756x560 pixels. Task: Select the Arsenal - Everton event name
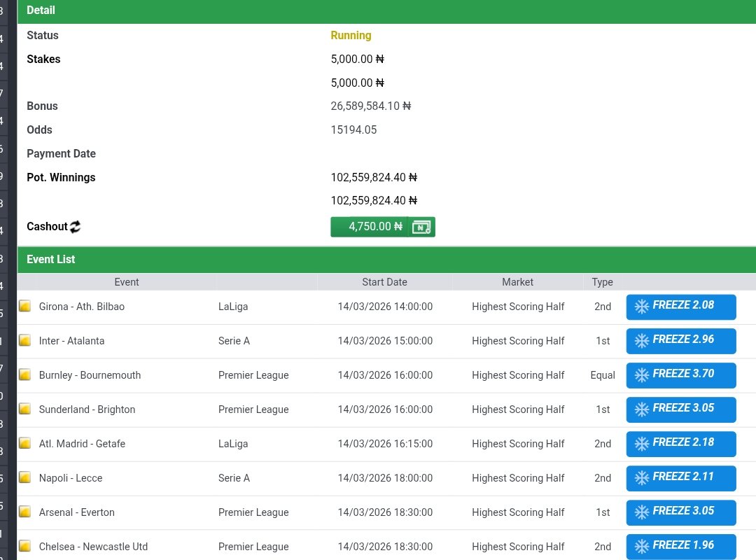pyautogui.click(x=77, y=512)
